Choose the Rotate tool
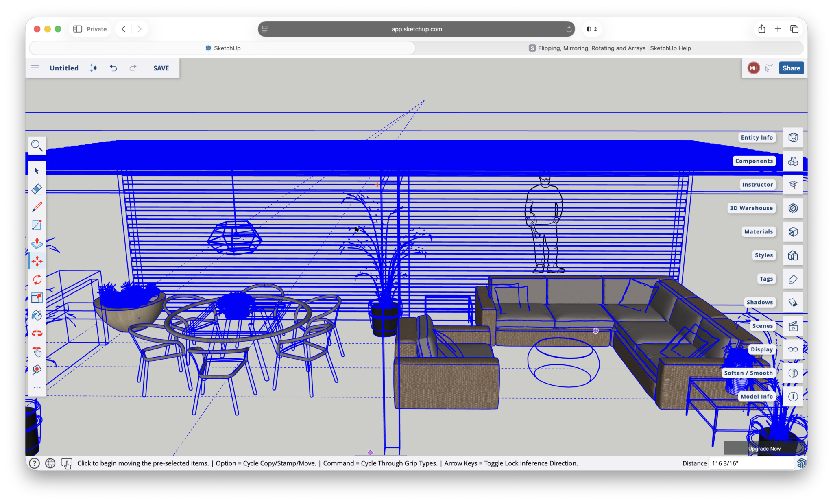833x504 pixels. pyautogui.click(x=37, y=279)
